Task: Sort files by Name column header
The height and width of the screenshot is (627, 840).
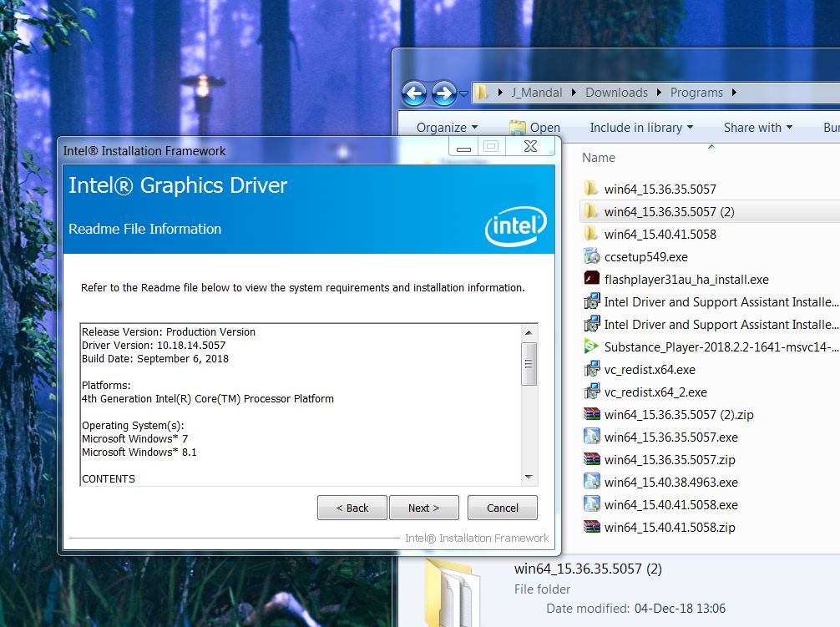Action: (x=599, y=158)
